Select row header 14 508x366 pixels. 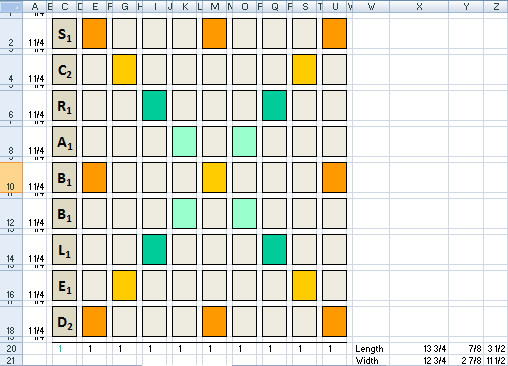tap(11, 249)
